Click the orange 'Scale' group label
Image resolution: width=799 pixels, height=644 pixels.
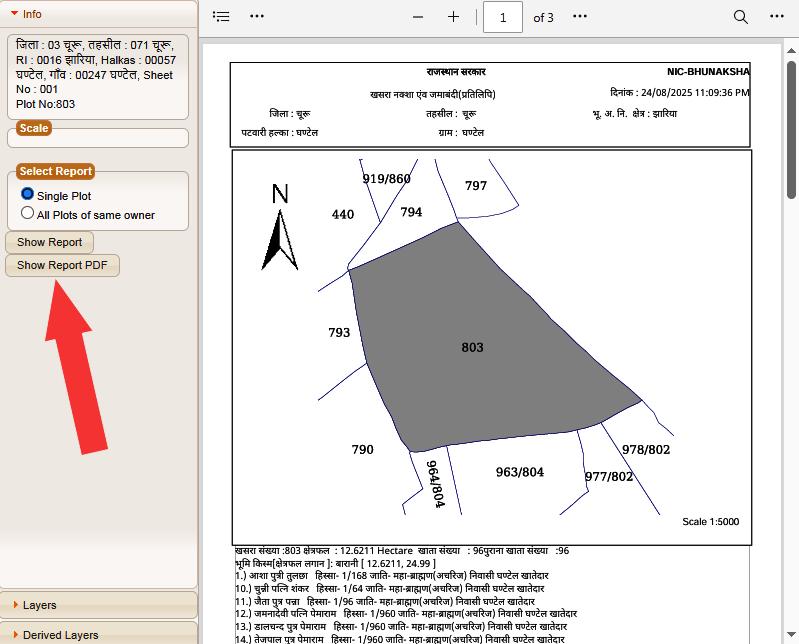[34, 128]
